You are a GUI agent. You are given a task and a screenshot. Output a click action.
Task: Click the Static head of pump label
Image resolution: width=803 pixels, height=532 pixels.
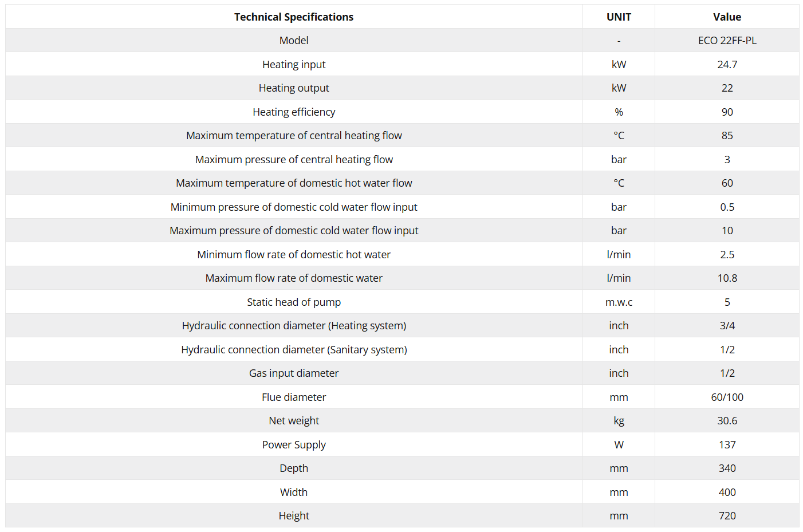294,302
